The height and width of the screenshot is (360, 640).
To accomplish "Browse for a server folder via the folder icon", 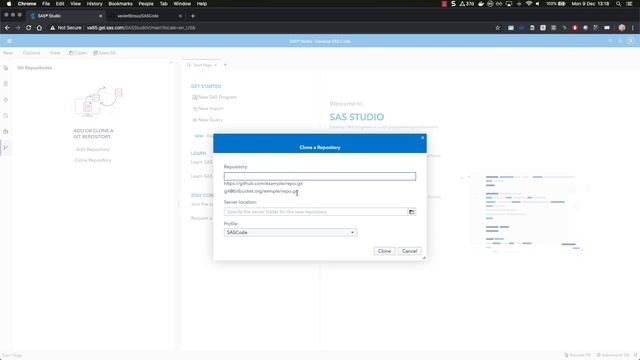I will [x=411, y=212].
